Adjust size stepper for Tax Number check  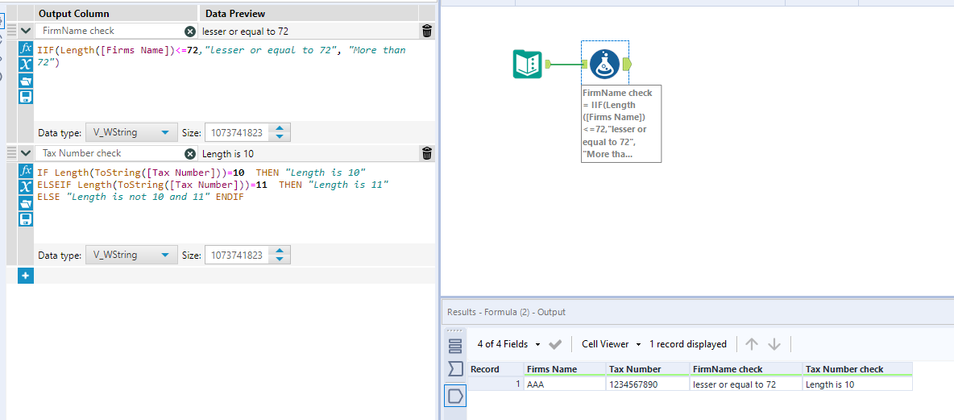279,256
